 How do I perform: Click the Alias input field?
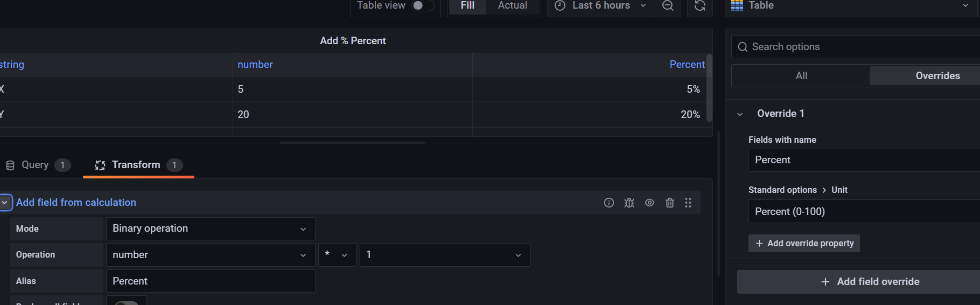point(210,281)
